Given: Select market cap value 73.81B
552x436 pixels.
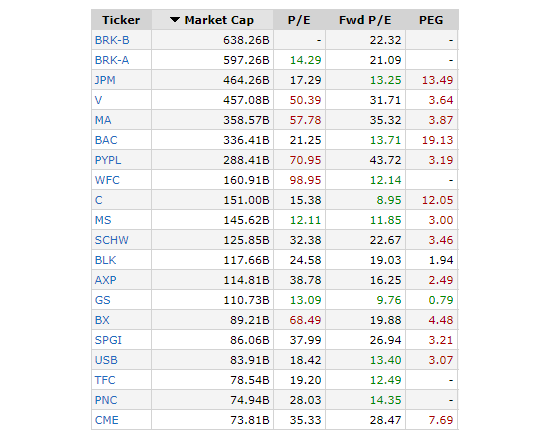Looking at the screenshot, I should 250,420.
